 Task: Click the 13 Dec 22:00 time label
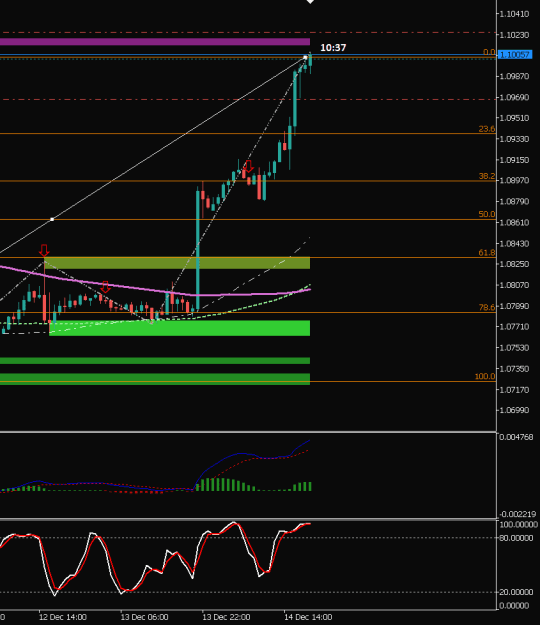tap(226, 617)
